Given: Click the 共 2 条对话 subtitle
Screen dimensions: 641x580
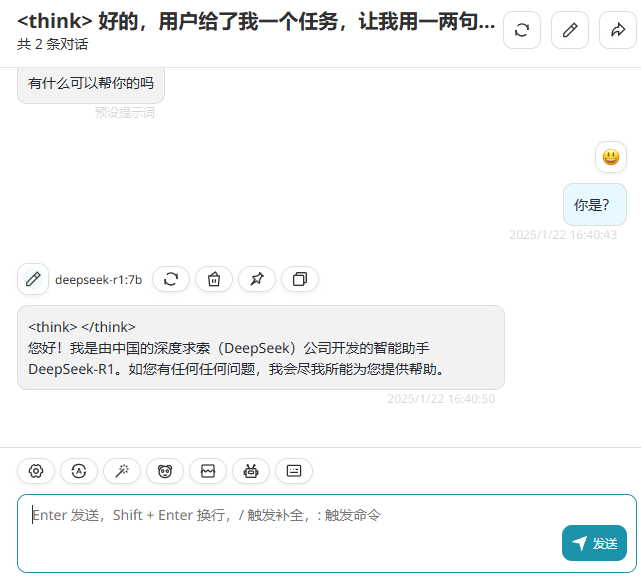Looking at the screenshot, I should pos(53,44).
